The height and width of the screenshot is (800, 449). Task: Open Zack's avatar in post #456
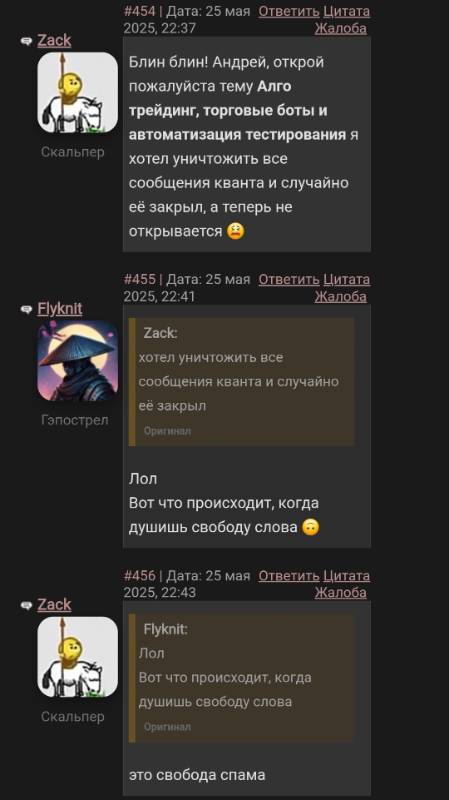click(78, 657)
